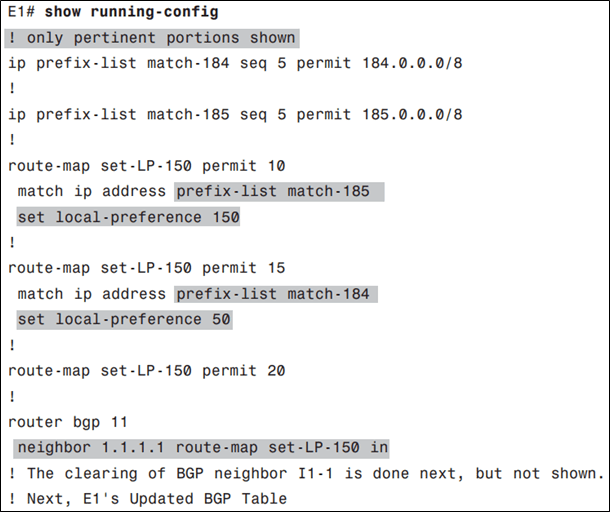
Task: Click 'match ip address' under permit 15
Action: pyautogui.click(x=94, y=294)
